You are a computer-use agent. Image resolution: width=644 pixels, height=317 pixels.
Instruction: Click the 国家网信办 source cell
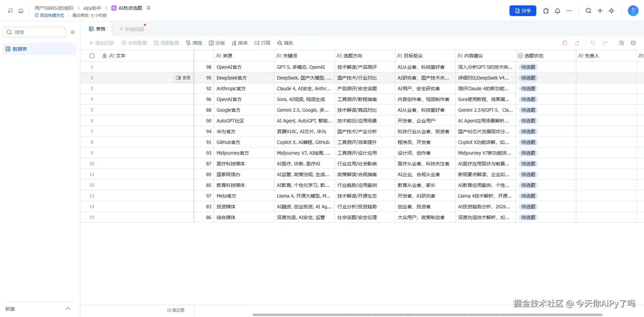point(244,174)
